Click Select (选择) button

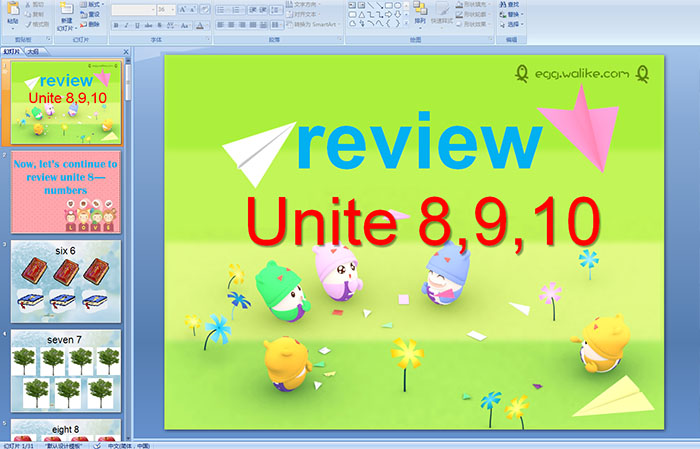tap(512, 24)
